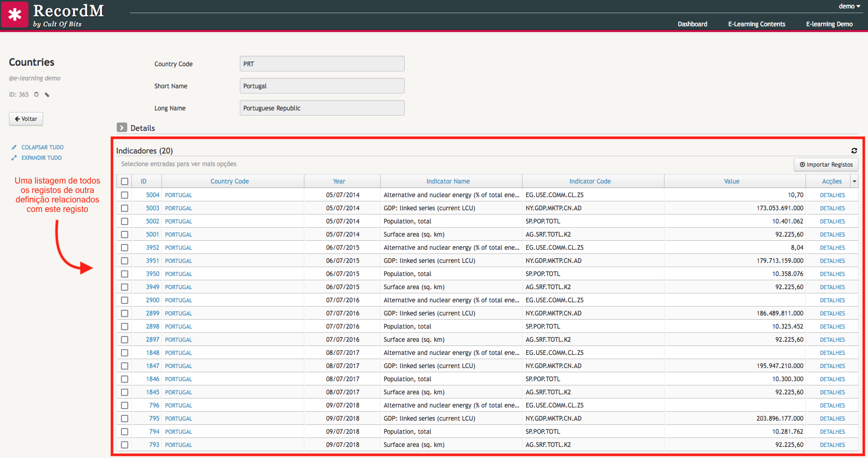
Task: Sort by the Value column header
Action: pyautogui.click(x=731, y=181)
